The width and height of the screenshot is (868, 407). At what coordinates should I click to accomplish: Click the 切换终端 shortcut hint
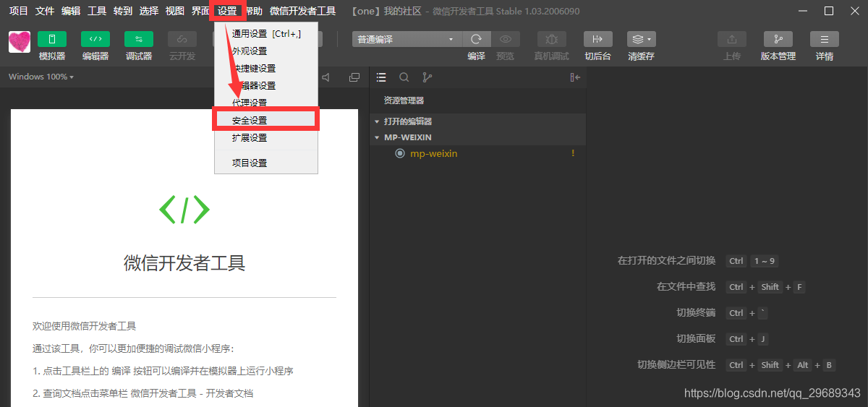point(696,313)
